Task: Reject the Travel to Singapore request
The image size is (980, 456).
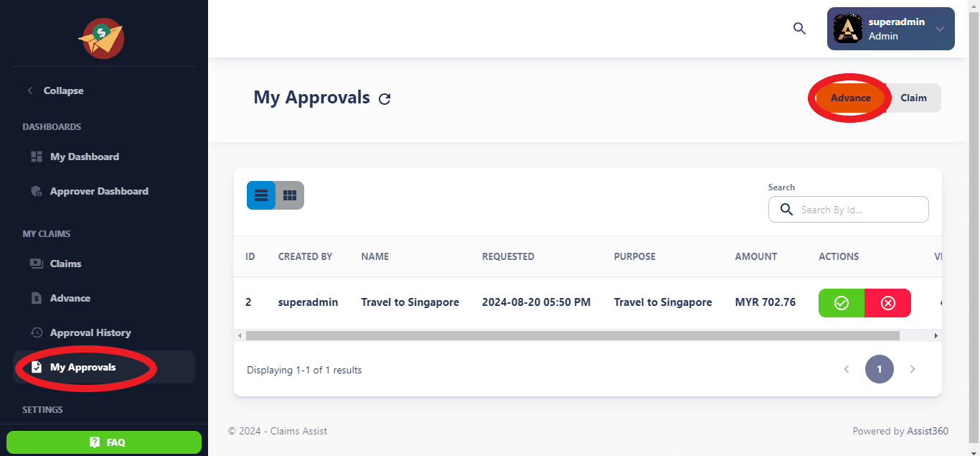Action: [887, 303]
